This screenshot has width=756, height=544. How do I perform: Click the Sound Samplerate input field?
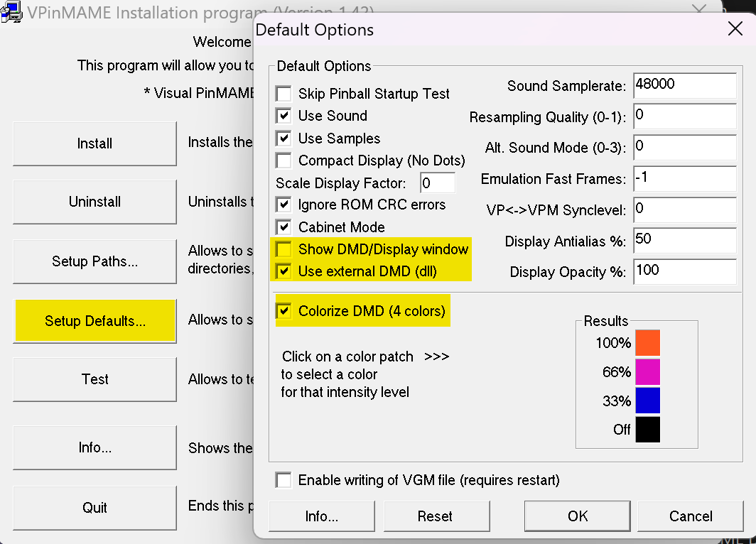pyautogui.click(x=684, y=85)
